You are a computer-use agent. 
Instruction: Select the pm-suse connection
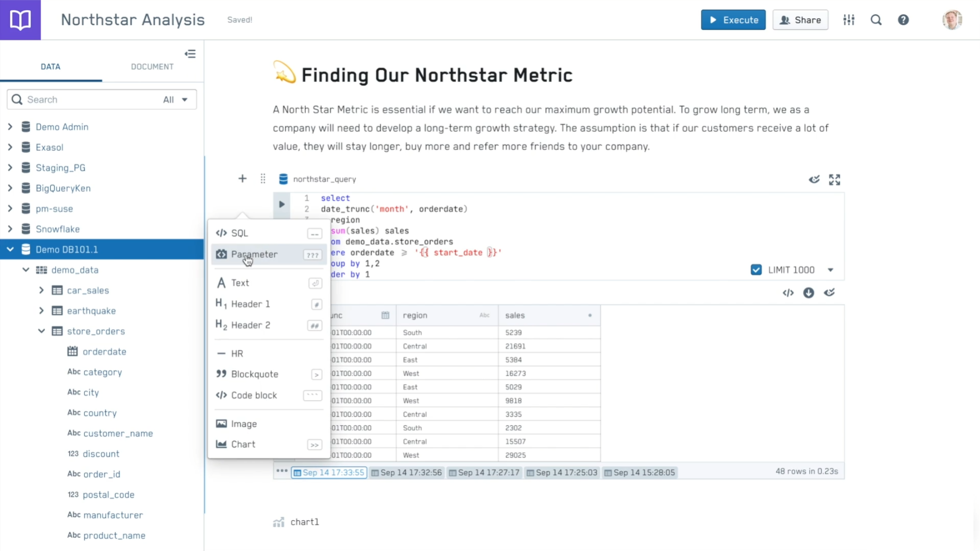[x=54, y=209]
